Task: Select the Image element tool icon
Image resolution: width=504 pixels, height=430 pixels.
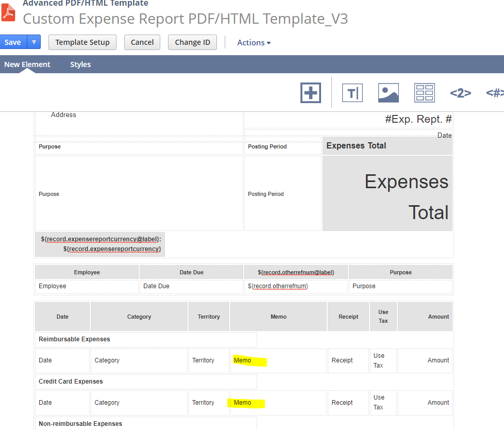Action: pos(388,93)
